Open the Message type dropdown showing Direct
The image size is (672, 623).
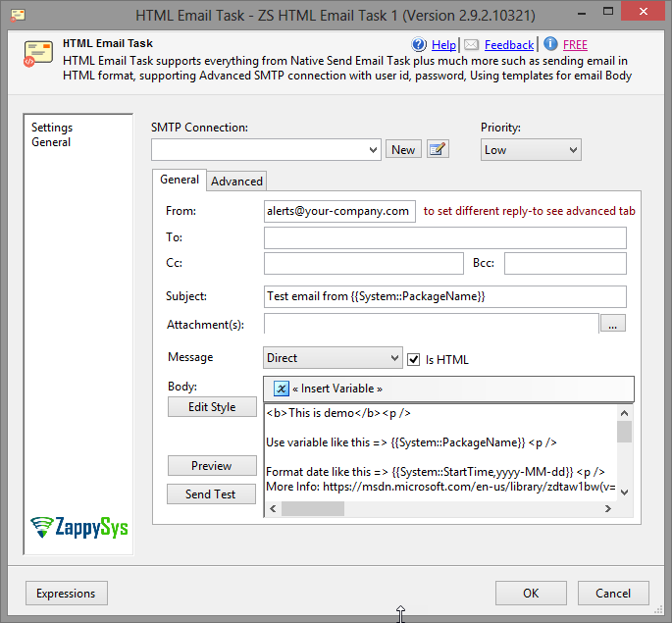(x=333, y=358)
